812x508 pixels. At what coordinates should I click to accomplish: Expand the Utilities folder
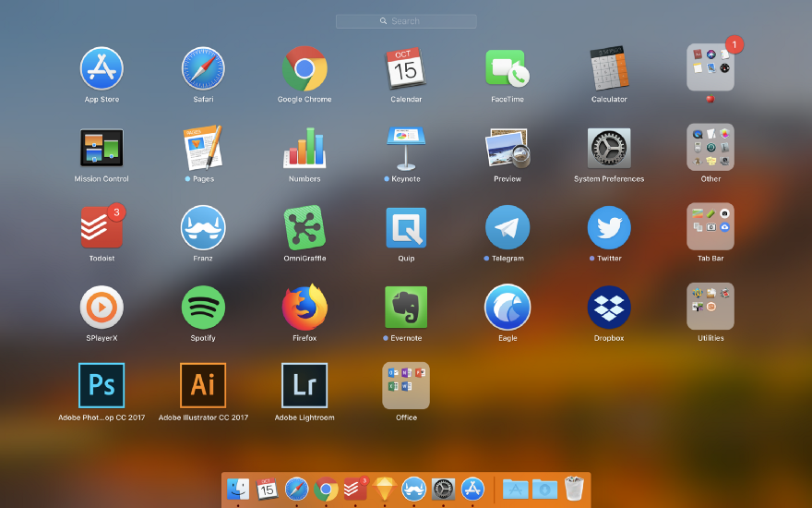pyautogui.click(x=710, y=307)
